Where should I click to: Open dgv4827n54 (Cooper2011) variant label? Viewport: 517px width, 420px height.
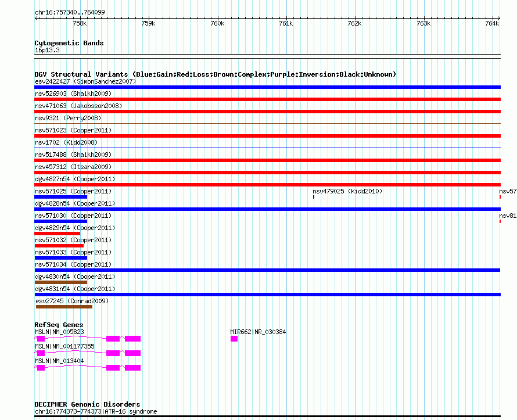(x=75, y=179)
